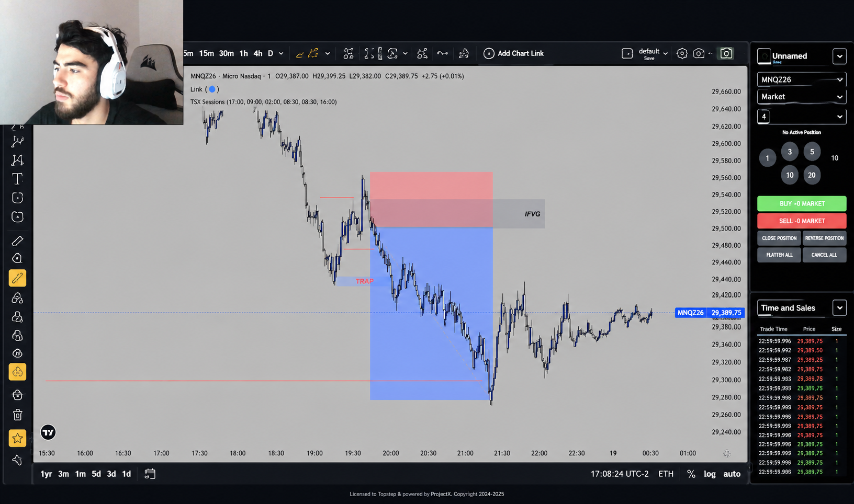Open chart settings gear icon

tap(682, 53)
